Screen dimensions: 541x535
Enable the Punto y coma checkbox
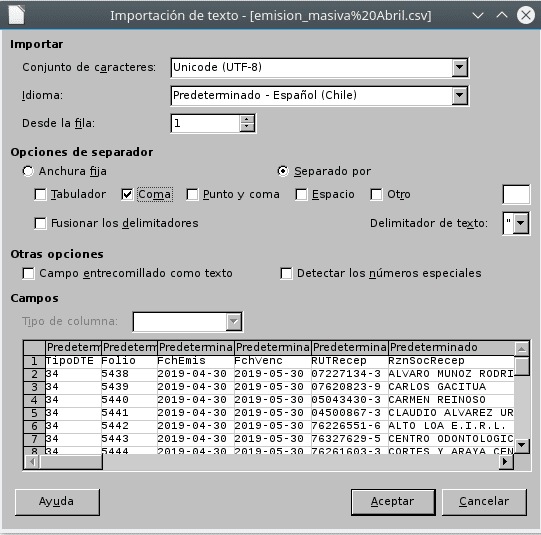point(192,195)
